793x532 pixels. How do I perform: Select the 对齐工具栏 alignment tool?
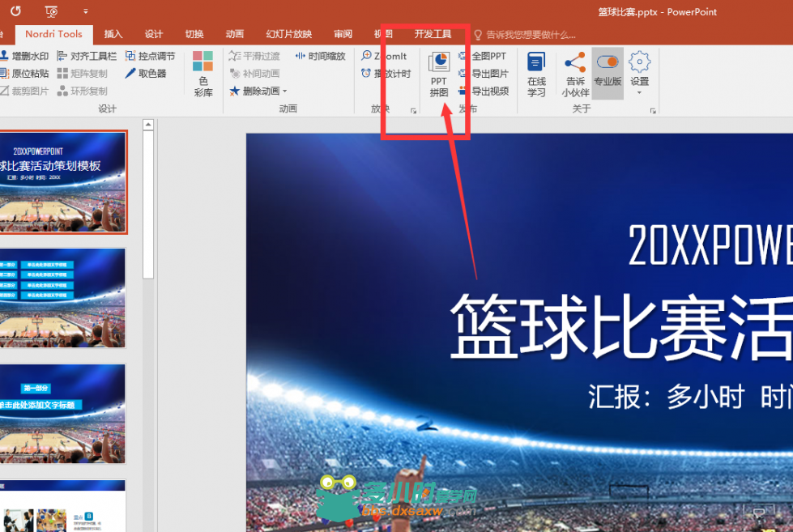pos(87,56)
